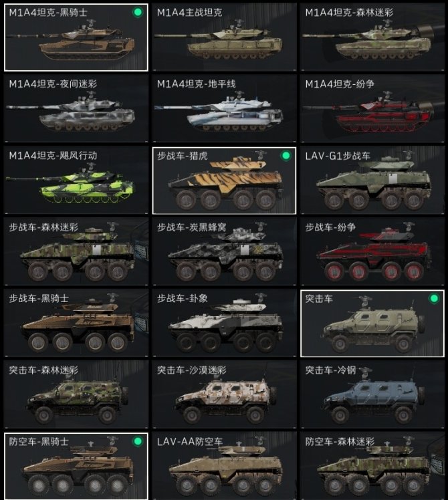448x500 pixels.
Task: Click the tiger-striped 步战车-猎虎 card
Action: tap(224, 180)
